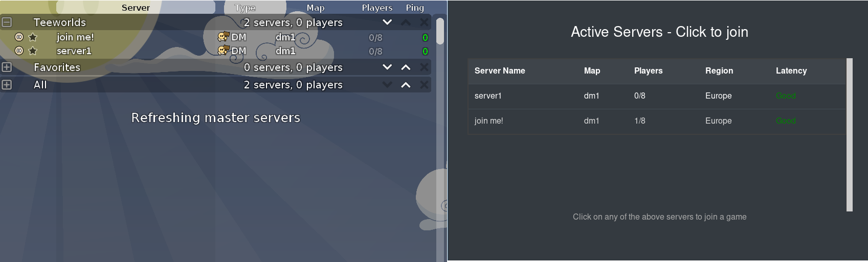Click the dm1 map of server1 in browser
Viewport: 868px width, 262px height.
pos(285,51)
